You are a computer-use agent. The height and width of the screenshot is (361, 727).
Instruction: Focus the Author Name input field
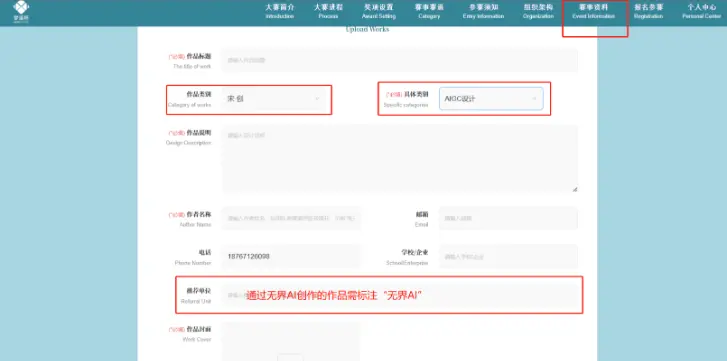tap(291, 218)
